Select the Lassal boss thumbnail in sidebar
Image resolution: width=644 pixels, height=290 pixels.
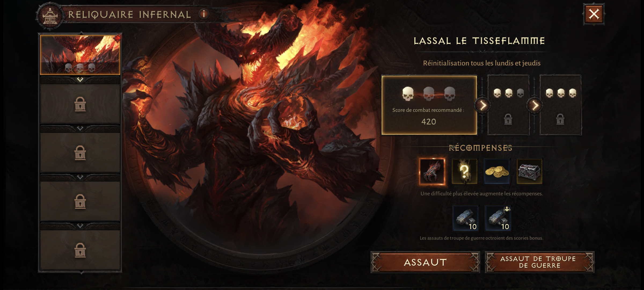pyautogui.click(x=80, y=55)
